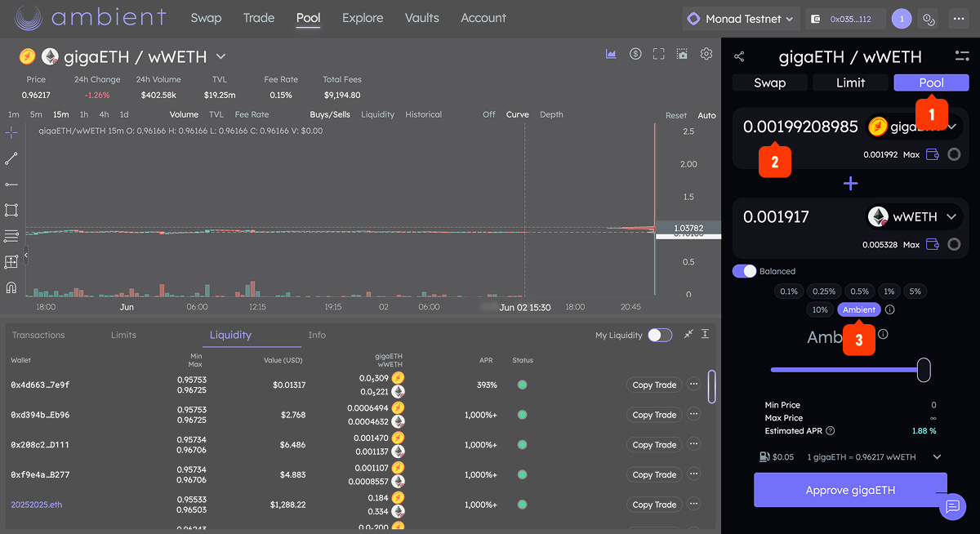Click the collapse arrows icon in table
Screen dimensions: 980x534
(x=689, y=335)
